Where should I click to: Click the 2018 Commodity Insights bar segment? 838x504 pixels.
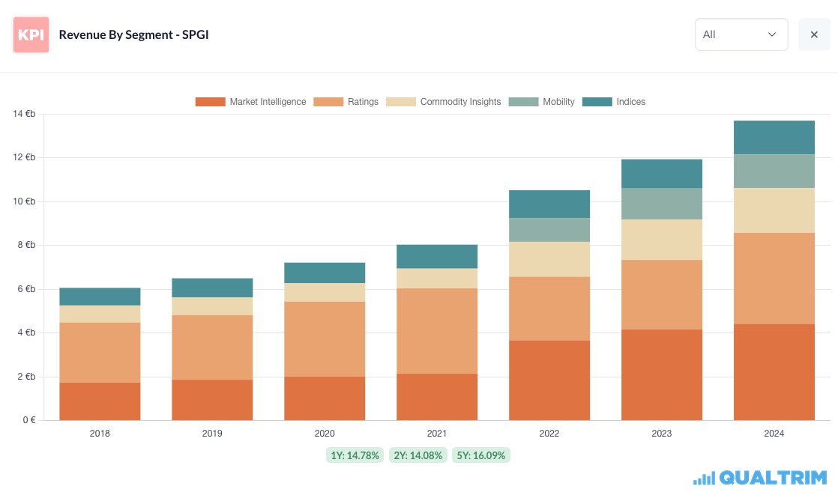coord(100,314)
